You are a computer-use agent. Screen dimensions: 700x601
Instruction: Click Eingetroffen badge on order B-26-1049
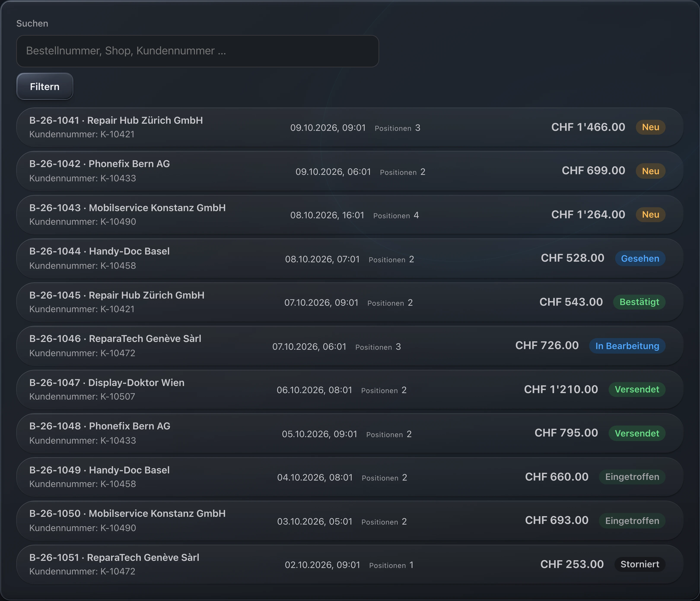(x=632, y=477)
